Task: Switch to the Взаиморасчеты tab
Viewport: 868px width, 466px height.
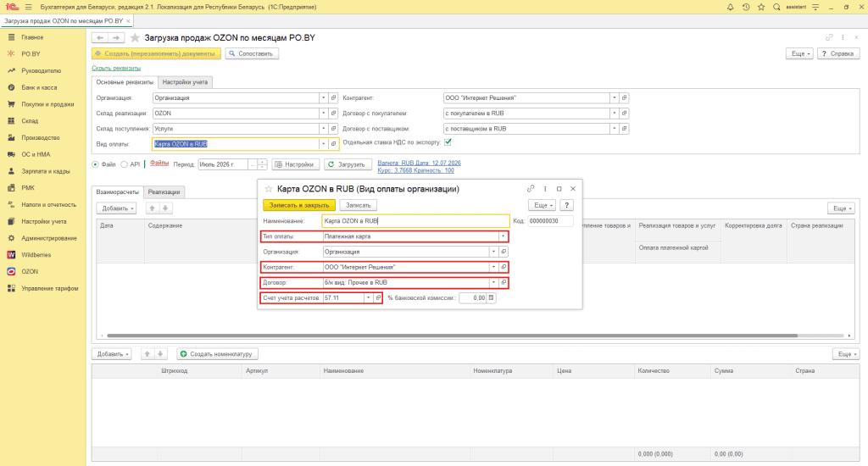Action: click(x=117, y=192)
